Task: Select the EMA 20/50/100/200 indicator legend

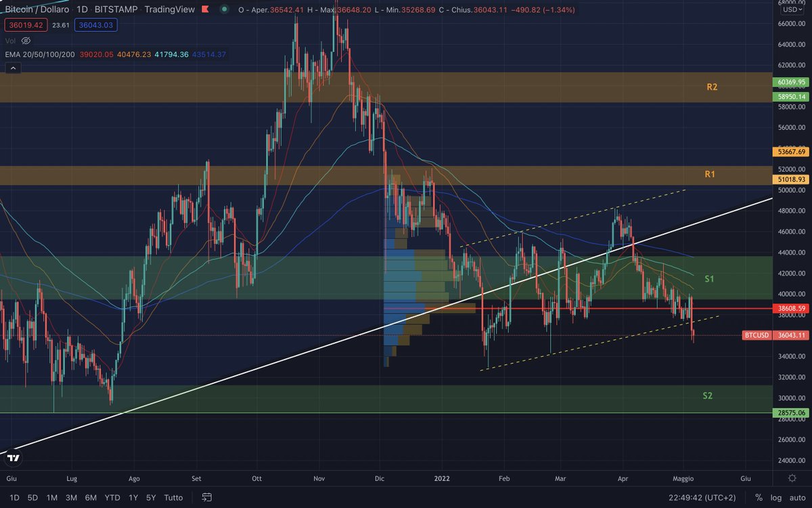Action: pos(41,54)
